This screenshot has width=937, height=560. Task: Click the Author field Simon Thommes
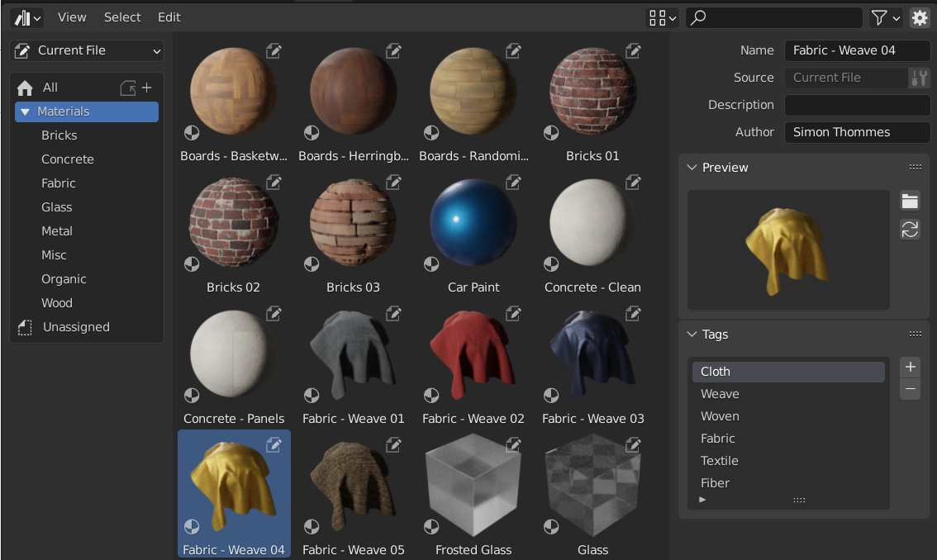pyautogui.click(x=857, y=132)
